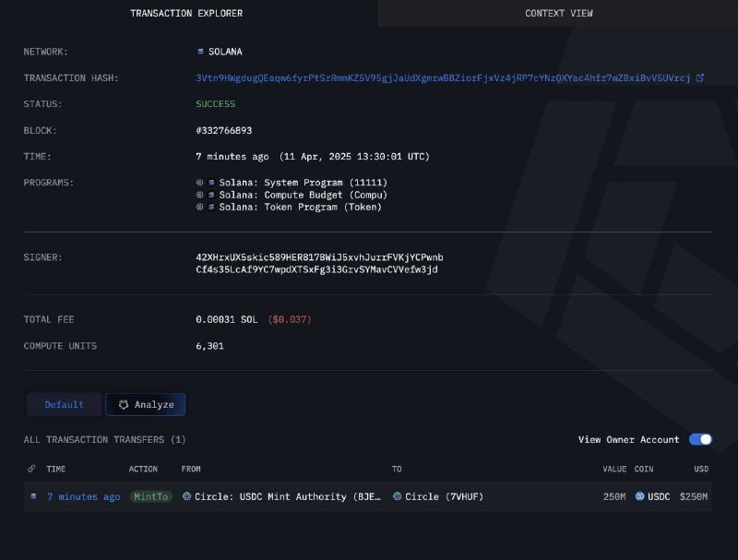Click the Solana icon in transfer row
The height and width of the screenshot is (560, 738).
point(33,496)
